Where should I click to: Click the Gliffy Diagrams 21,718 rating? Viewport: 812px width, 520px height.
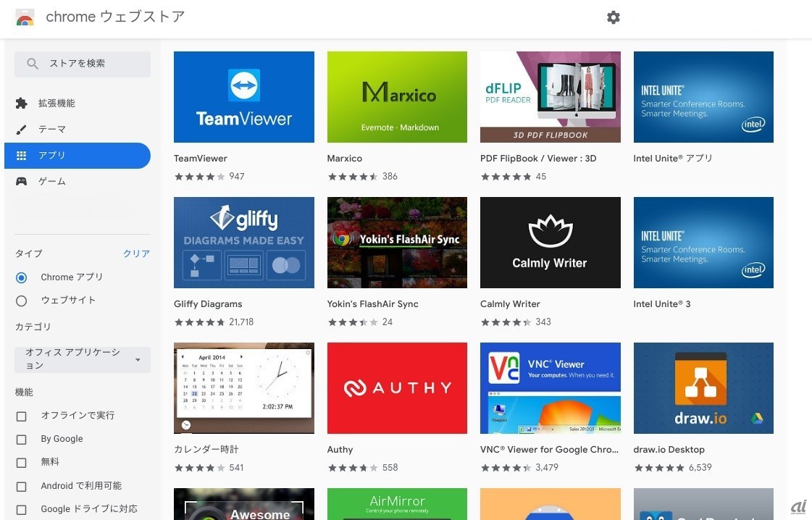point(214,322)
